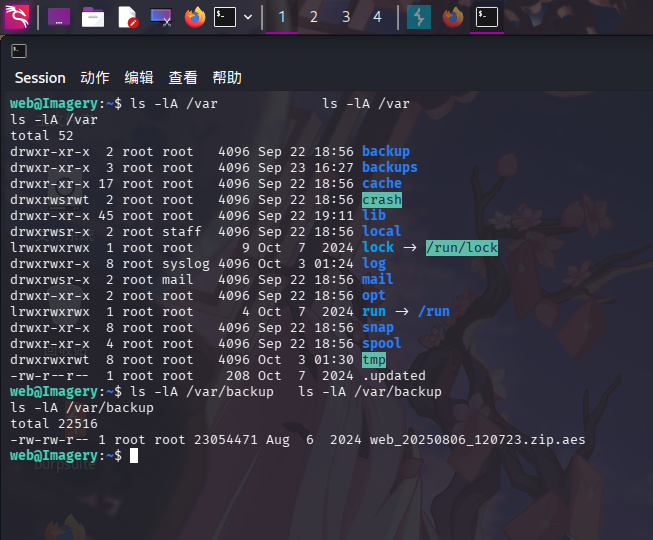
Task: Click the 'log' directory name
Action: click(374, 264)
